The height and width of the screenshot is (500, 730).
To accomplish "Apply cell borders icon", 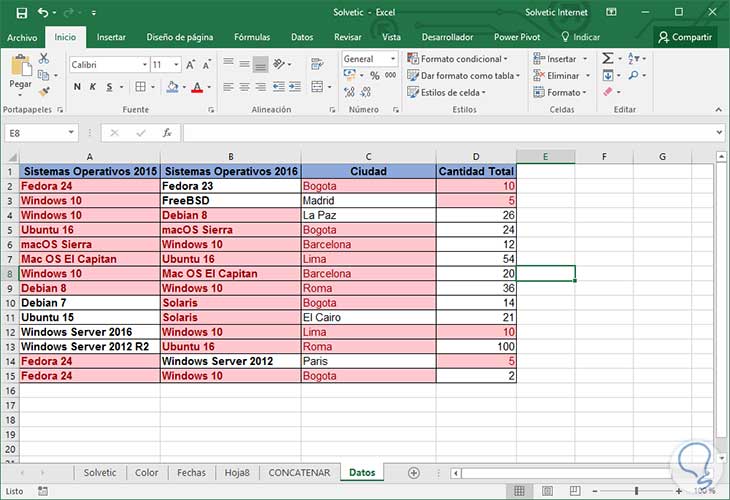I will pyautogui.click(x=140, y=87).
